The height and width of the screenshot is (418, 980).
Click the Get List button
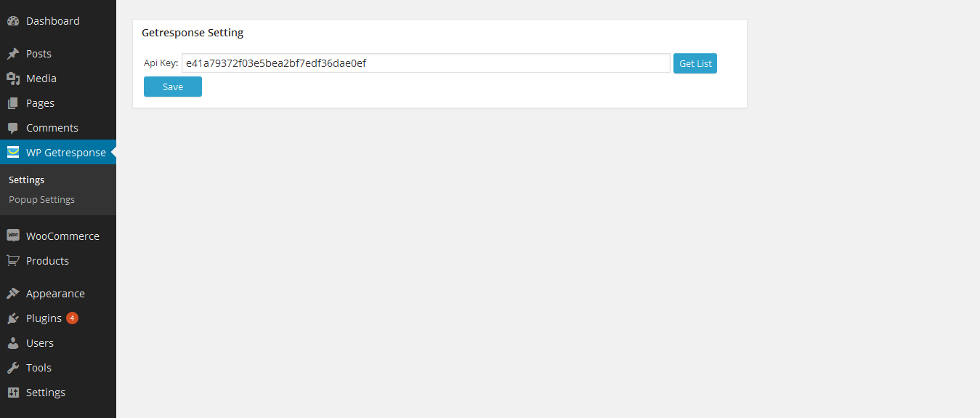pyautogui.click(x=695, y=63)
